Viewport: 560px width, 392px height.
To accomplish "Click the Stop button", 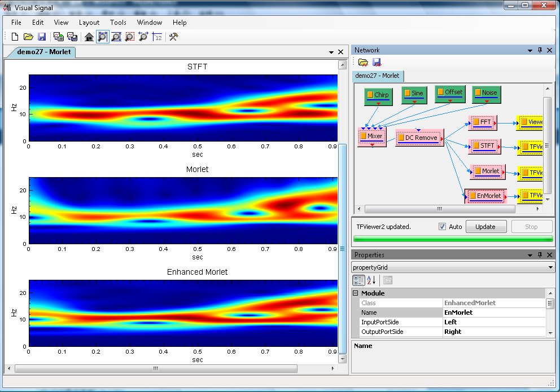I will click(x=531, y=227).
